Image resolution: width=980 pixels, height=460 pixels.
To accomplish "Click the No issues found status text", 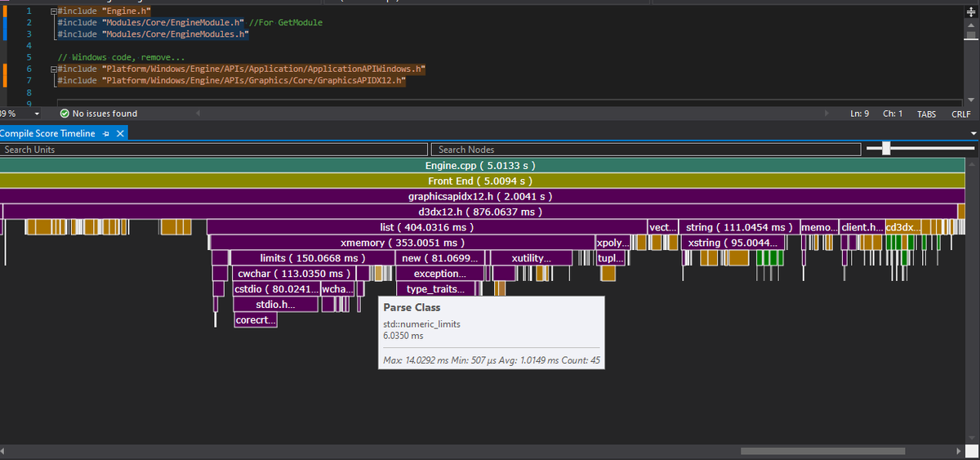I will click(x=105, y=114).
